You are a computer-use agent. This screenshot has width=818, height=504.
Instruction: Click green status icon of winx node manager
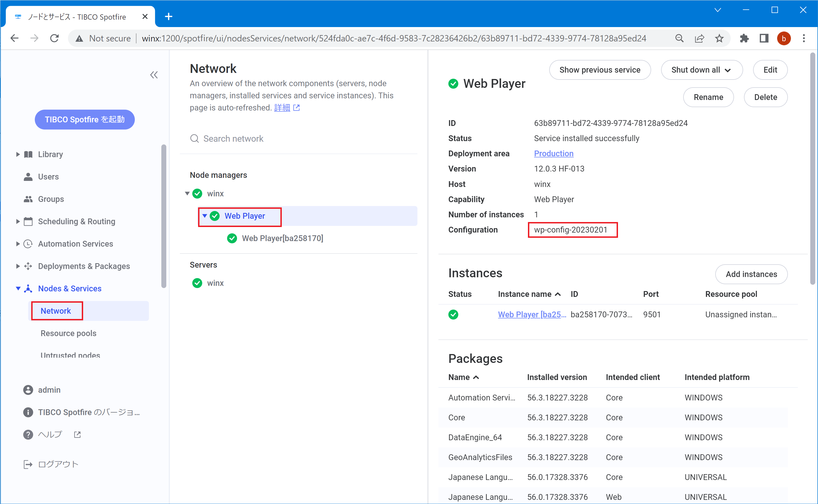click(x=198, y=194)
